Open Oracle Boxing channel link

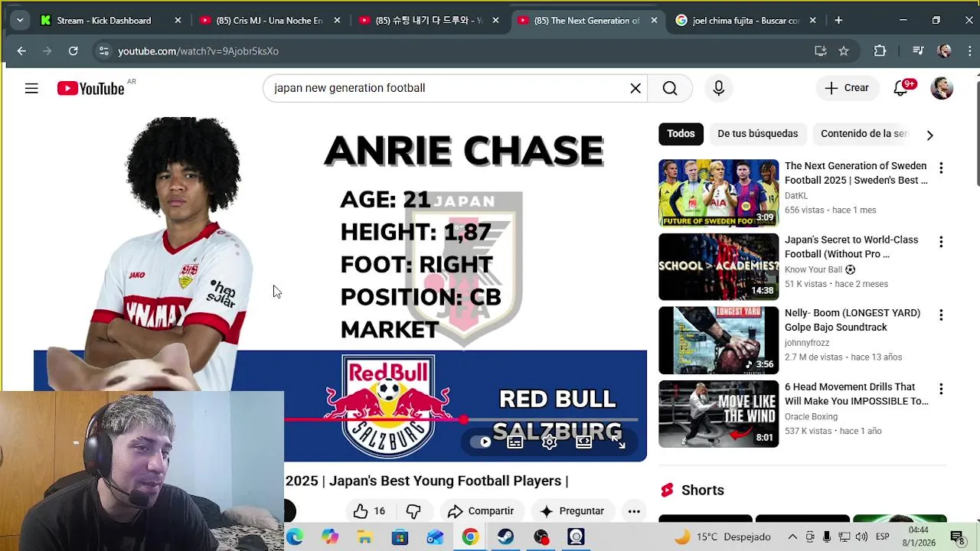811,417
